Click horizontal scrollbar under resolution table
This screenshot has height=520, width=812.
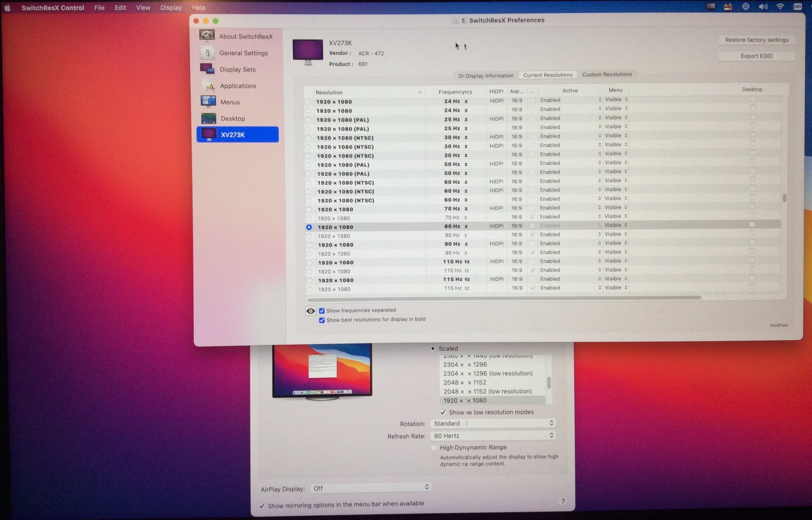pos(503,298)
